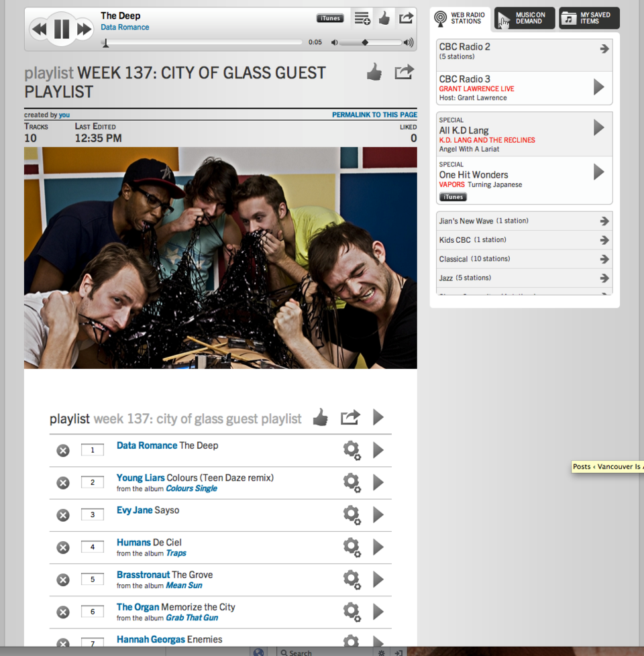Viewport: 644px width, 656px height.
Task: Open settings gear for Evy Jane Sayso
Action: [x=352, y=514]
